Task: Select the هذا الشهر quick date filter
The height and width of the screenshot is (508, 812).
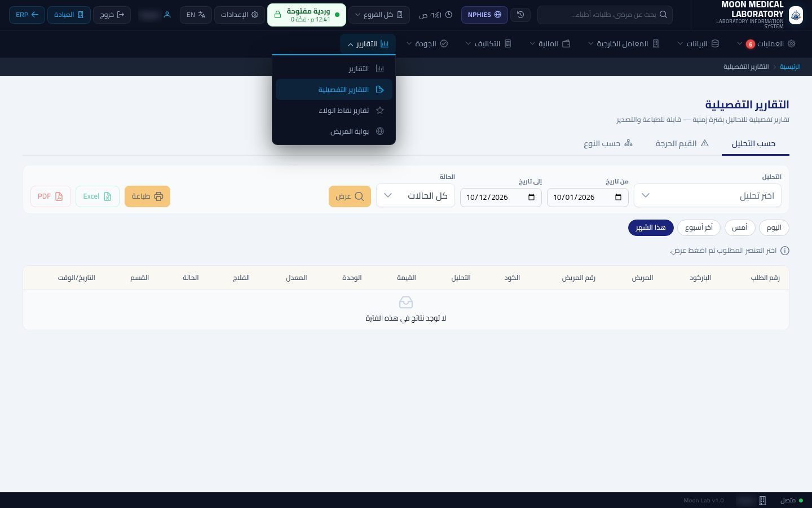Action: pos(651,227)
